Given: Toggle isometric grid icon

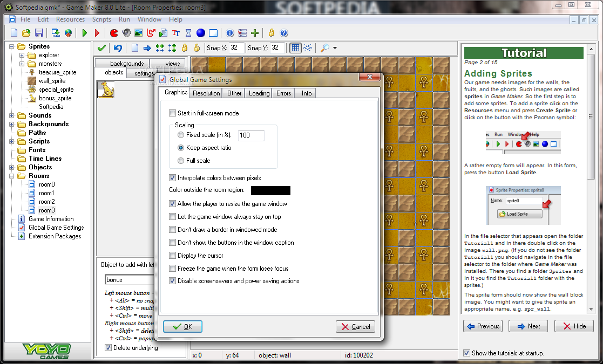Looking at the screenshot, I should pos(308,48).
